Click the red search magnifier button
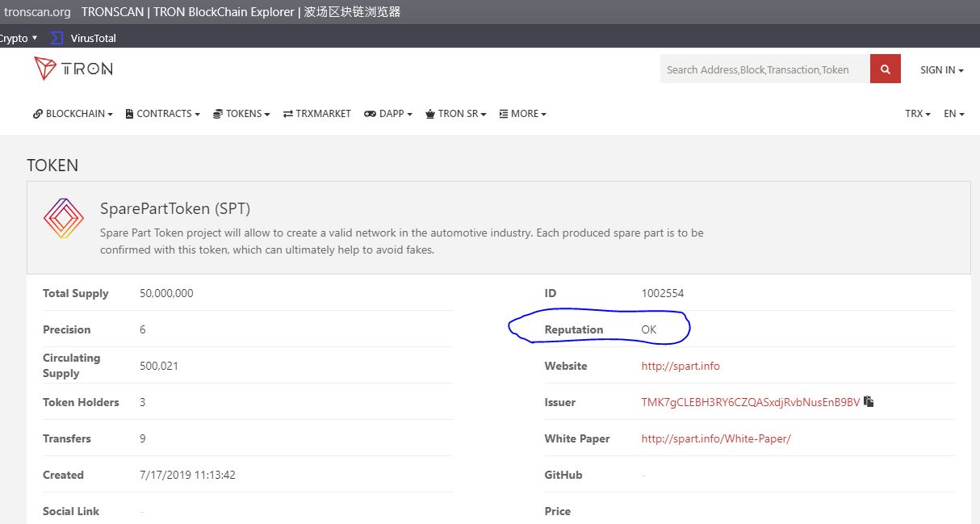 click(x=886, y=69)
